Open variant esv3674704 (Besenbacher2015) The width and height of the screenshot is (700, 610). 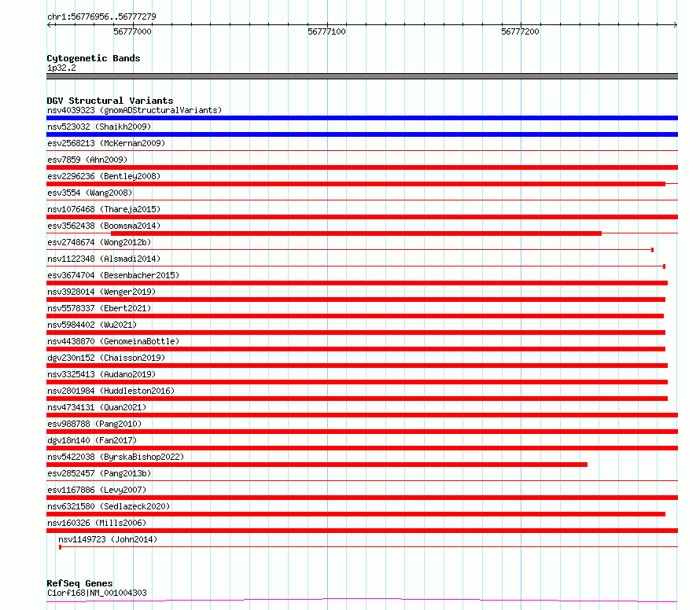113,275
